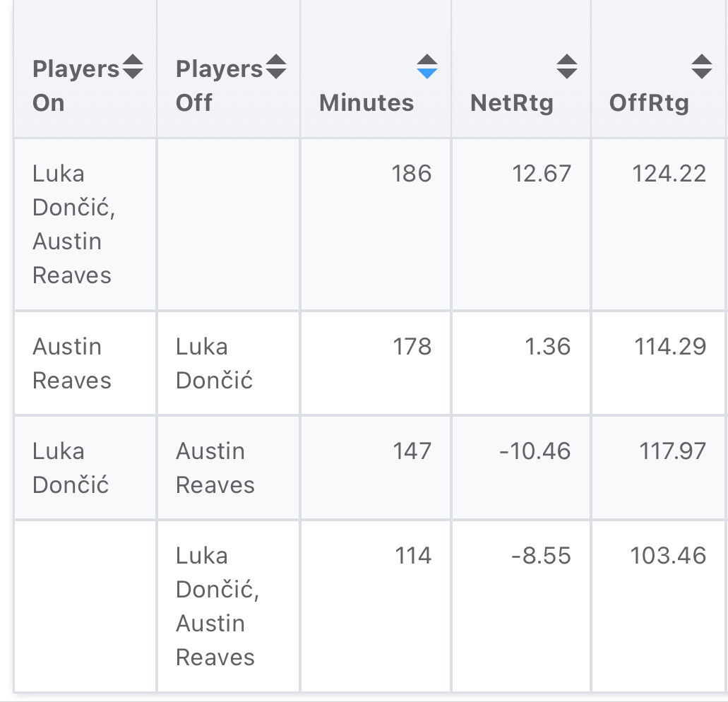The height and width of the screenshot is (702, 728).
Task: Click the Players On sort arrows icon
Action: (133, 68)
